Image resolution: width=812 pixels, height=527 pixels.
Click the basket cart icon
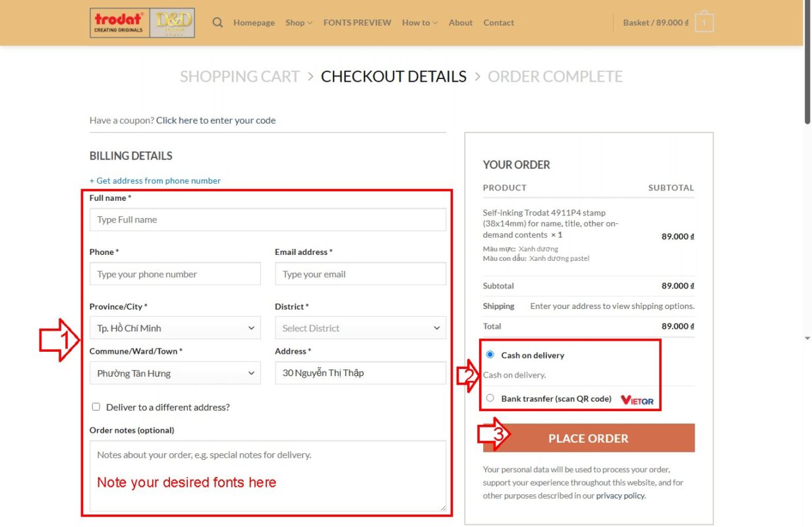704,23
